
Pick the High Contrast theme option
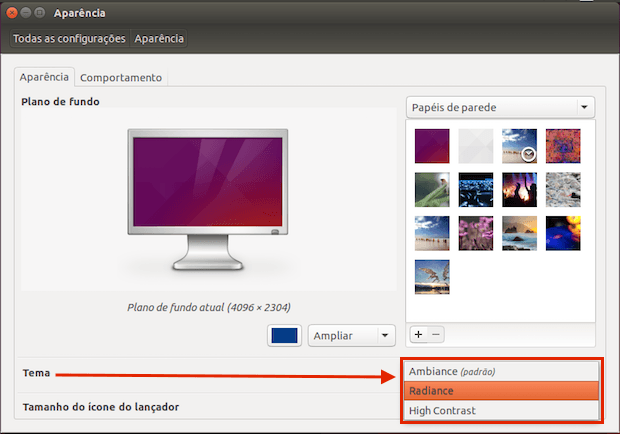click(x=501, y=411)
